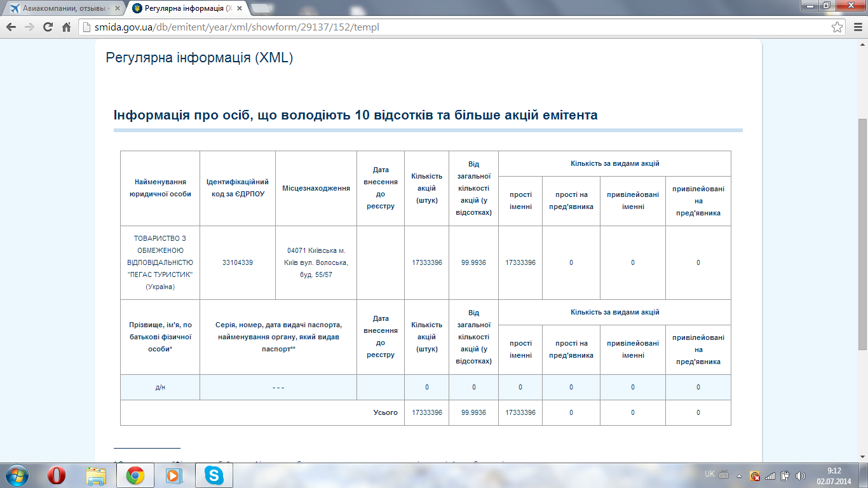This screenshot has width=868, height=488.
Task: Go to the browser home page
Action: pyautogui.click(x=66, y=27)
